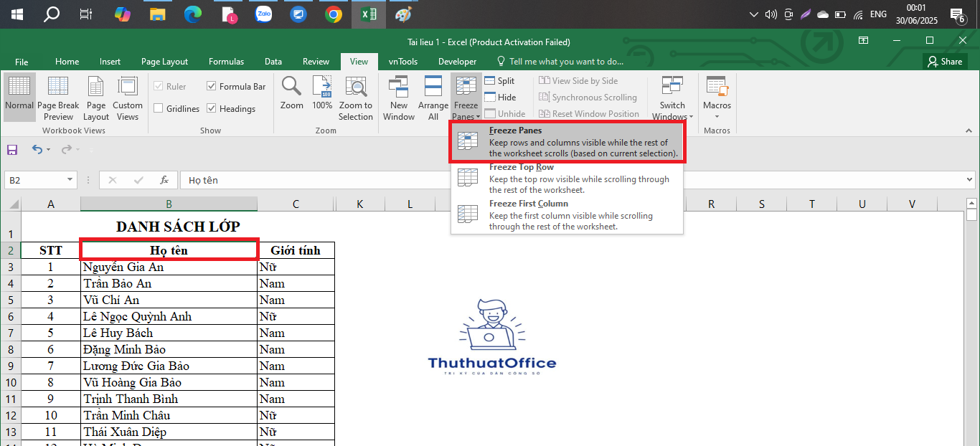Viewport: 980px width, 446px height.
Task: Open Excel from the taskbar
Action: click(x=369, y=14)
